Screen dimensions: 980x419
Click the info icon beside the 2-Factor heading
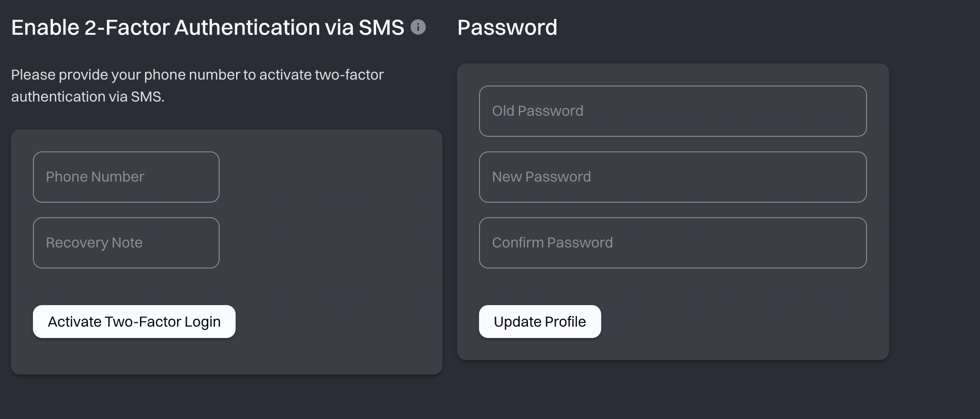tap(418, 27)
